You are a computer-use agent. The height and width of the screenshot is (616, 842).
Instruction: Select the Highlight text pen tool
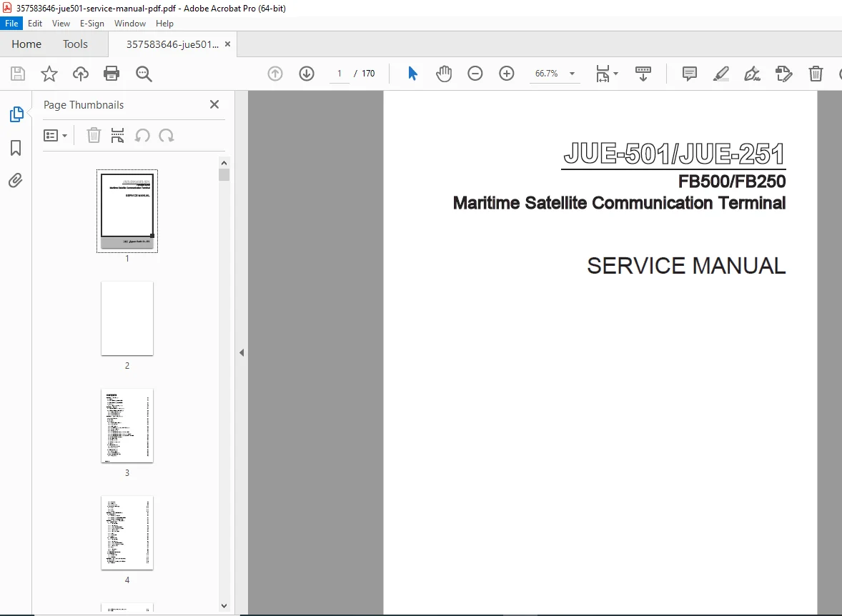(720, 74)
